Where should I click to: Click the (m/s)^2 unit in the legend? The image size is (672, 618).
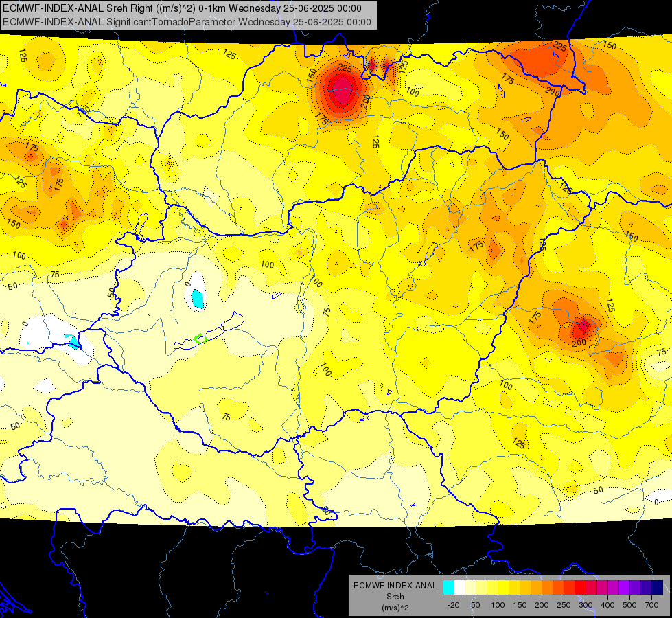pyautogui.click(x=395, y=608)
